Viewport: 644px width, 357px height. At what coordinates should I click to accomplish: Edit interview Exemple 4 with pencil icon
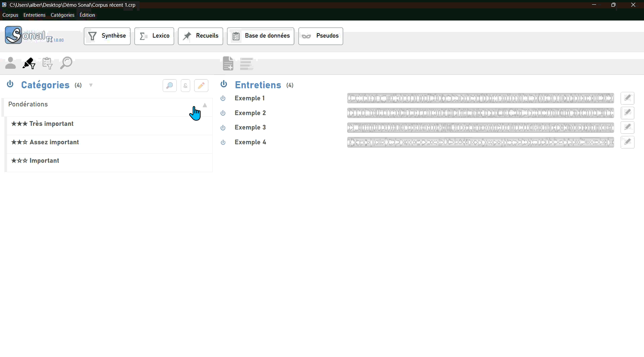[628, 142]
